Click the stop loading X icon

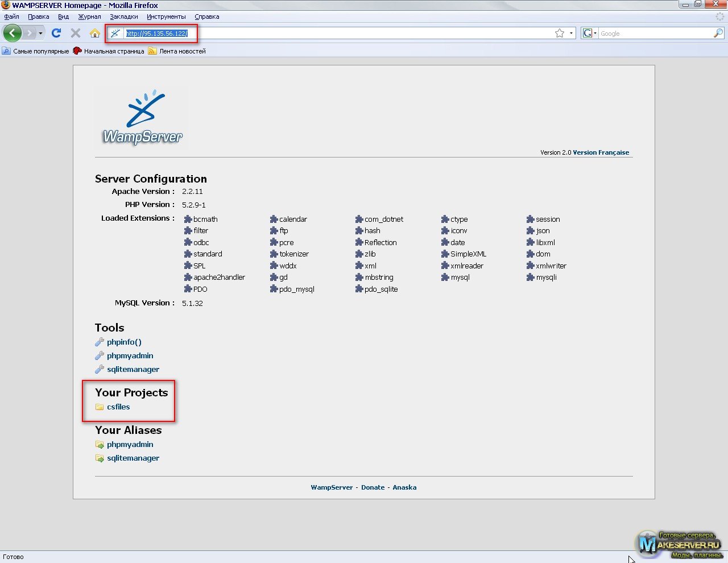(x=75, y=33)
